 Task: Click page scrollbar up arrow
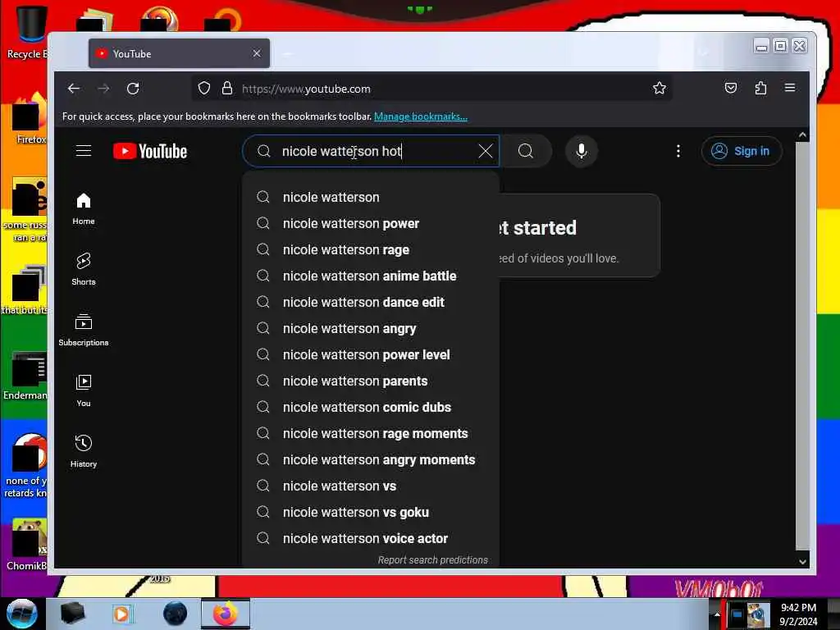tap(802, 135)
